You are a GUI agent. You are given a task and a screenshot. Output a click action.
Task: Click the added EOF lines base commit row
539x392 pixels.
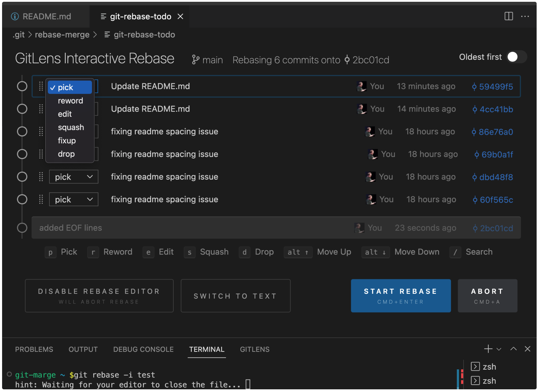[x=276, y=228]
